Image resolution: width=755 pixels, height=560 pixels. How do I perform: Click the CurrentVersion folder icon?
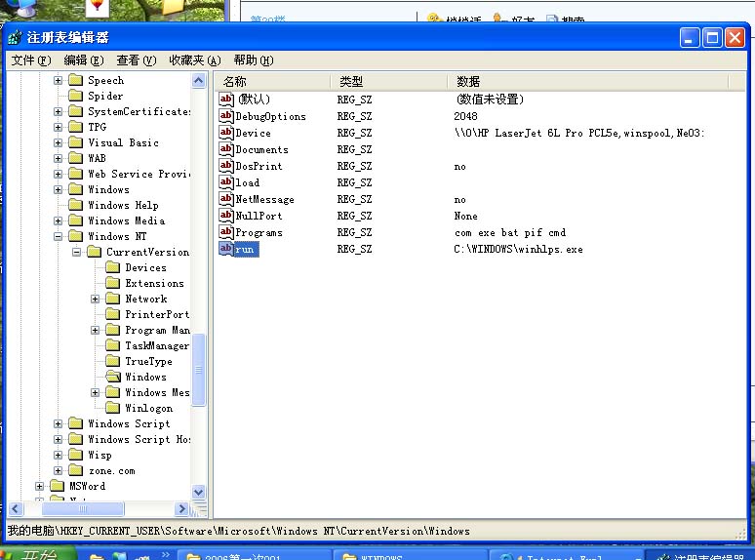[x=94, y=252]
